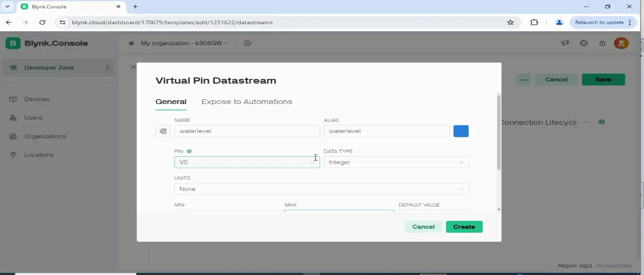644x275 pixels.
Task: Click the PIN info icon
Action: 189,152
